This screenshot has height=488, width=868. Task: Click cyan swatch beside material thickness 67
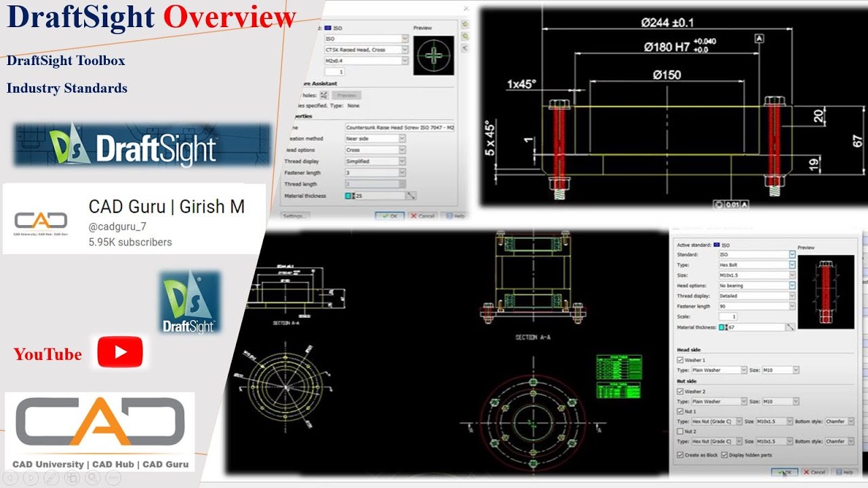[x=722, y=327]
